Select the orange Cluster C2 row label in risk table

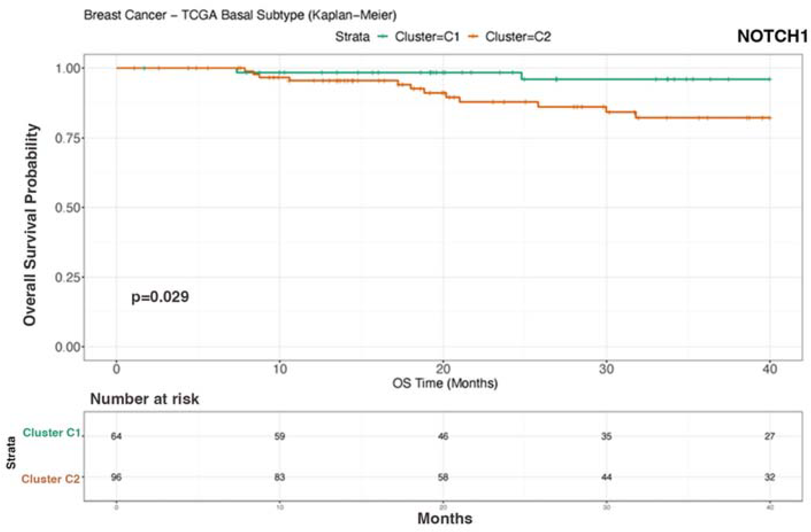(x=50, y=479)
